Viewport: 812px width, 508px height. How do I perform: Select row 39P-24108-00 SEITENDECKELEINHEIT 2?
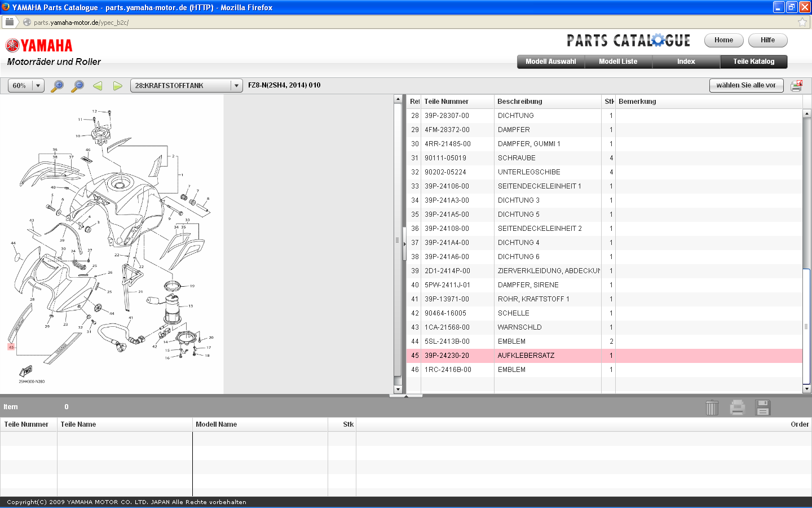(604, 229)
